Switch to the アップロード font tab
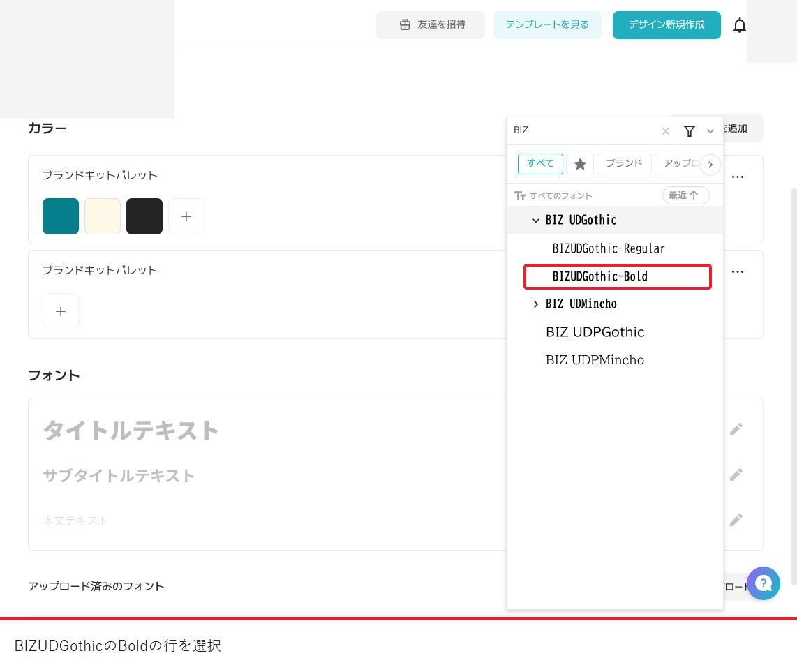This screenshot has height=672, width=797. point(680,164)
